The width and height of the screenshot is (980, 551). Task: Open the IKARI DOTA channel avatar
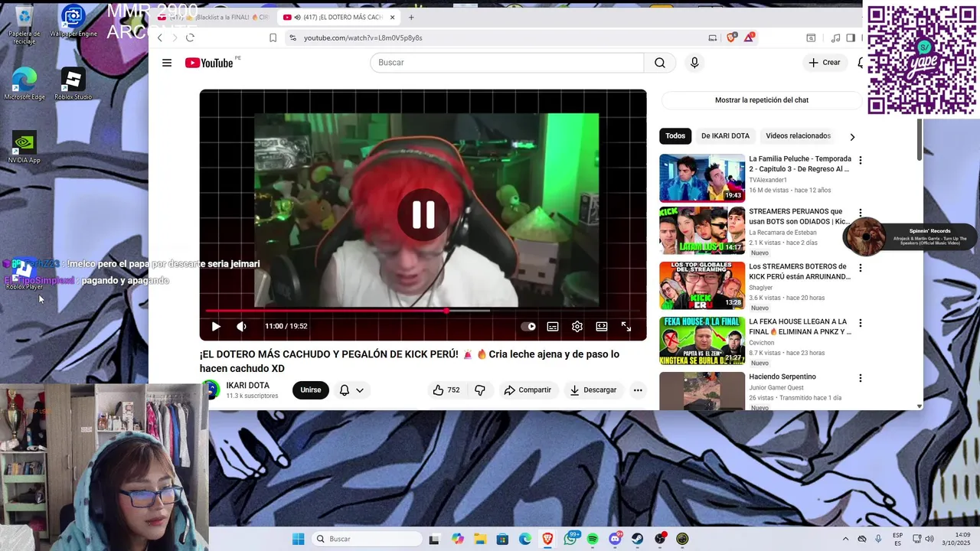pyautogui.click(x=210, y=390)
